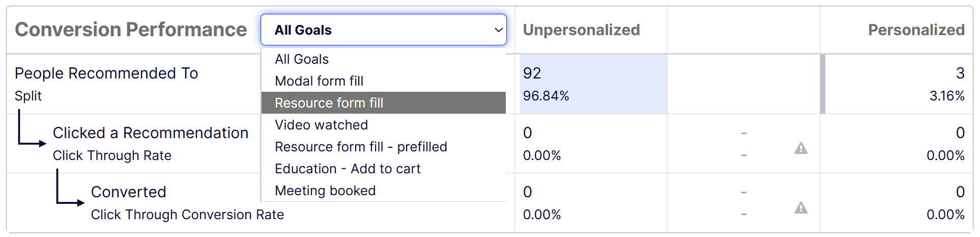Click the Converted row label
The image size is (980, 237).
click(x=129, y=192)
